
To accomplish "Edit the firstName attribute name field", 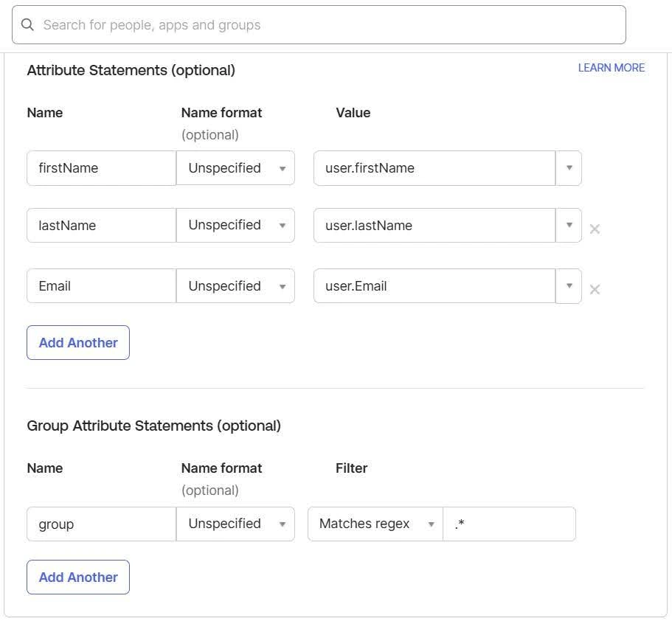I will point(102,168).
